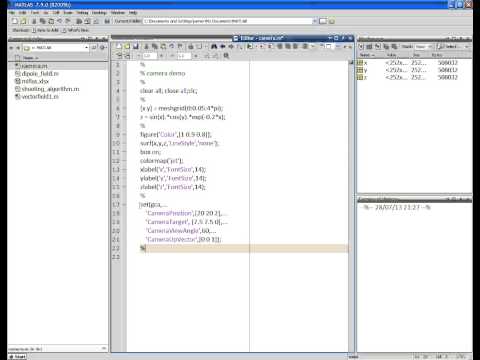Toggle breakpoint on line 12
This screenshot has width=480, height=360.
coord(124,161)
